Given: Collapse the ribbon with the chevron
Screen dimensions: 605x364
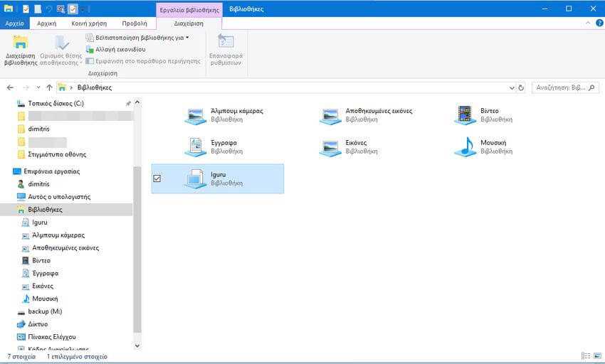Looking at the screenshot, I should (x=588, y=23).
